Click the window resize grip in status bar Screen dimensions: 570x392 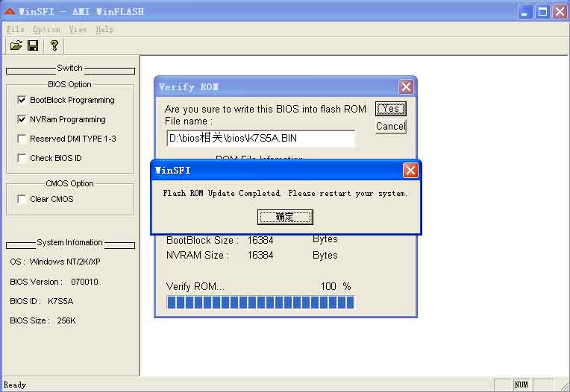(565, 386)
